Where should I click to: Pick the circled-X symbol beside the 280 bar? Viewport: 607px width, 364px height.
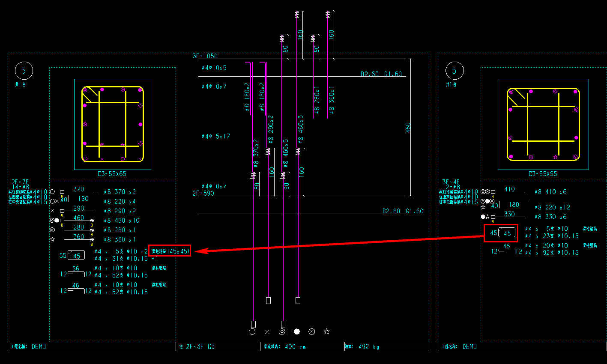[x=52, y=230]
